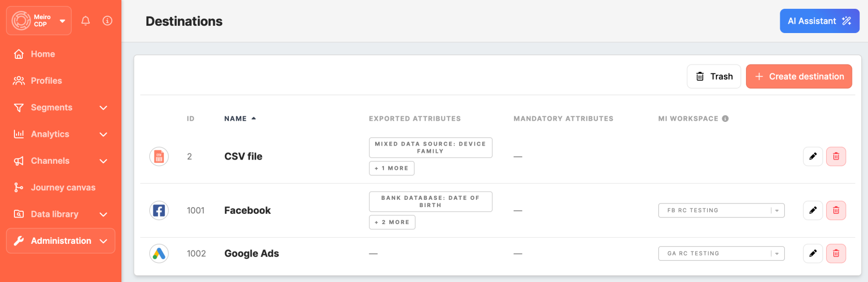The image size is (868, 282).
Task: Click the Create destination button
Action: tap(799, 76)
